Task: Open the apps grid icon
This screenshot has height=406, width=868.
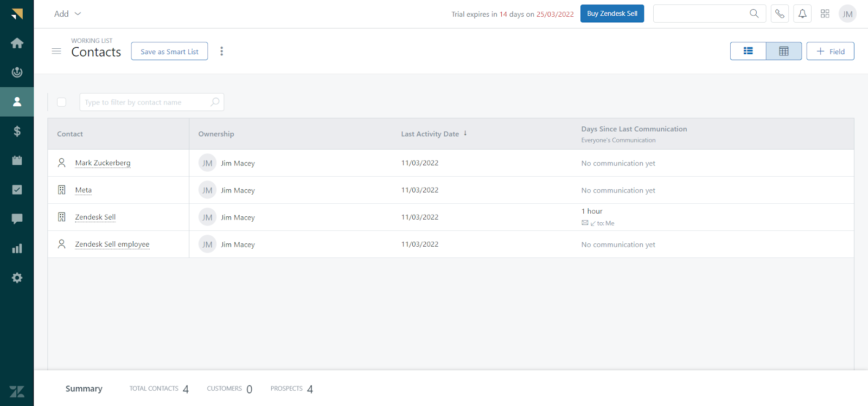Action: click(x=825, y=14)
